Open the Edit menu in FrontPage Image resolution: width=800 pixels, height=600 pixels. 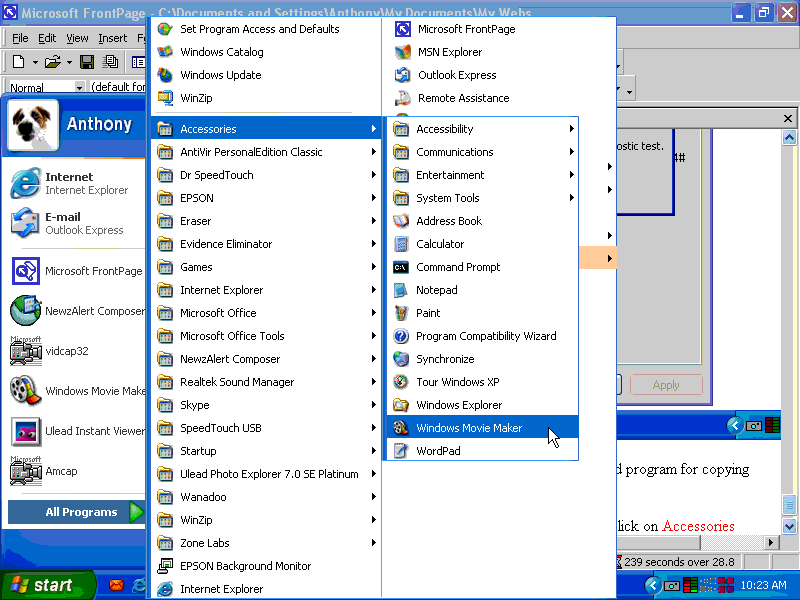[x=47, y=38]
